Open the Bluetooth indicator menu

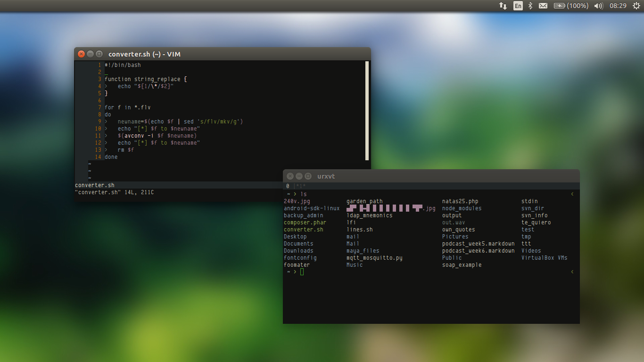[x=530, y=6]
